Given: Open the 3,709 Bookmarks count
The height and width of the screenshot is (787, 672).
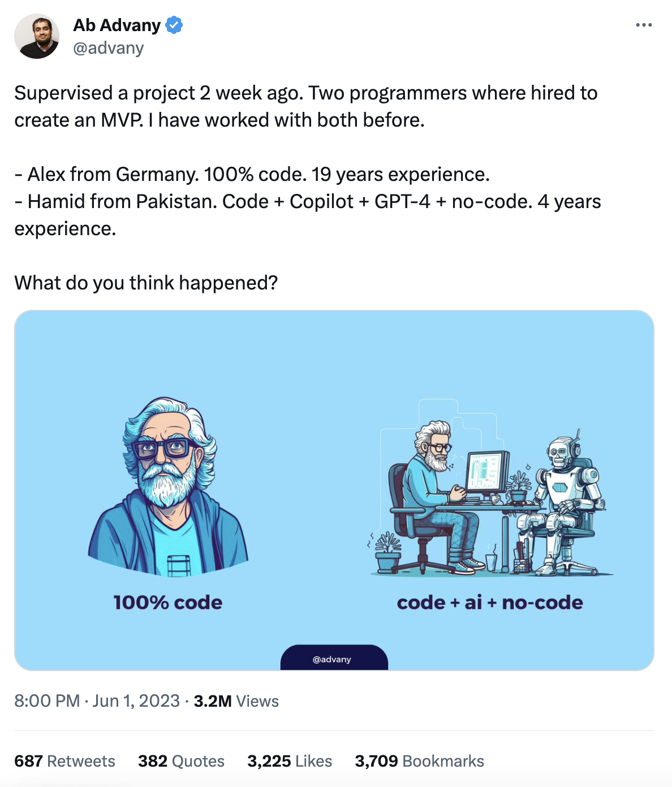Looking at the screenshot, I should [x=419, y=761].
